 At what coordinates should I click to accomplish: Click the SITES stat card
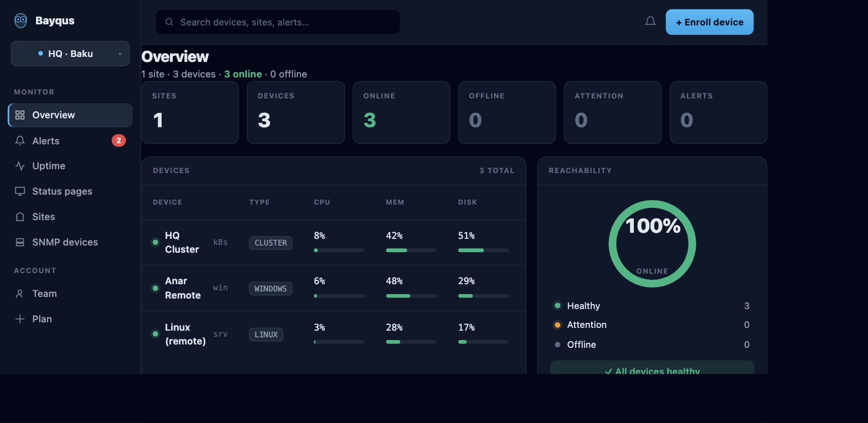pyautogui.click(x=190, y=112)
